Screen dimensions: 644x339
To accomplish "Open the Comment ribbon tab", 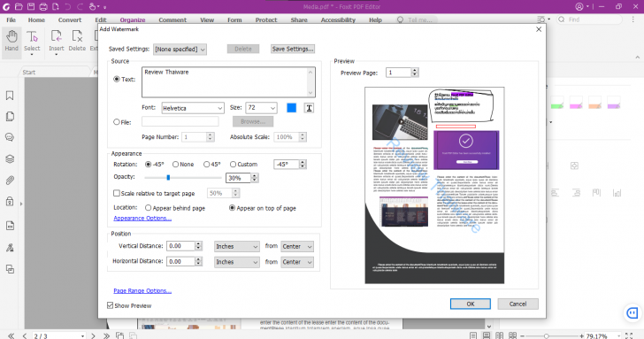I will click(172, 19).
